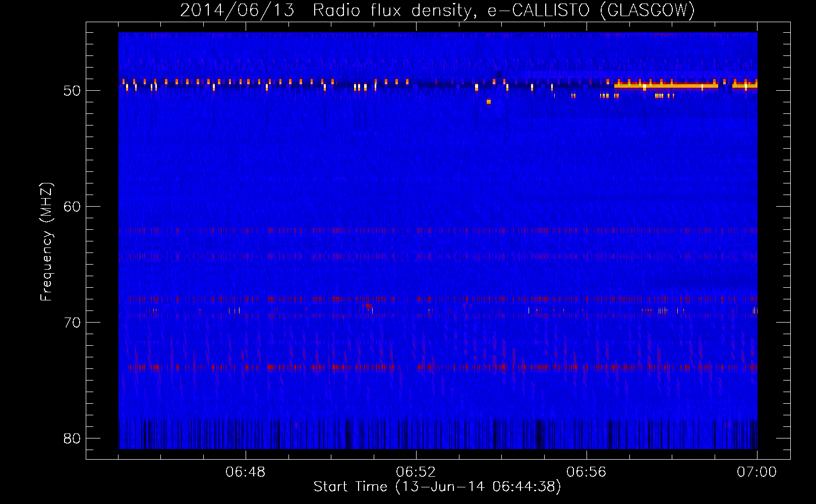816x504 pixels.
Task: Click the 60 frequency tick label
Action: 72,207
